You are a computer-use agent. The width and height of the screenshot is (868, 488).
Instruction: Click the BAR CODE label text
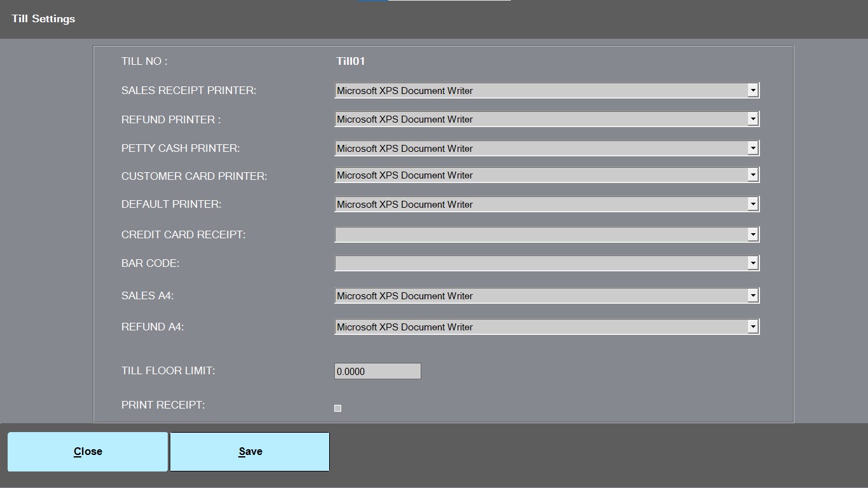point(150,263)
